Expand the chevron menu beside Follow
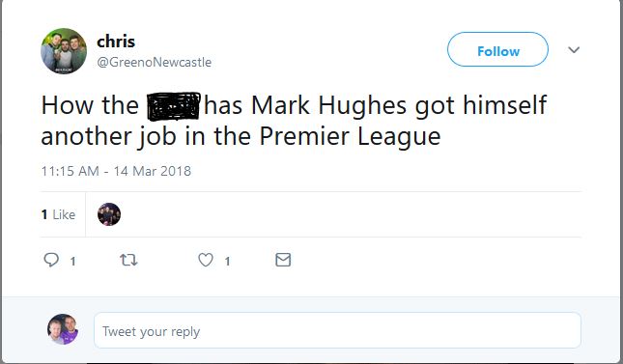The height and width of the screenshot is (364, 623). click(574, 50)
